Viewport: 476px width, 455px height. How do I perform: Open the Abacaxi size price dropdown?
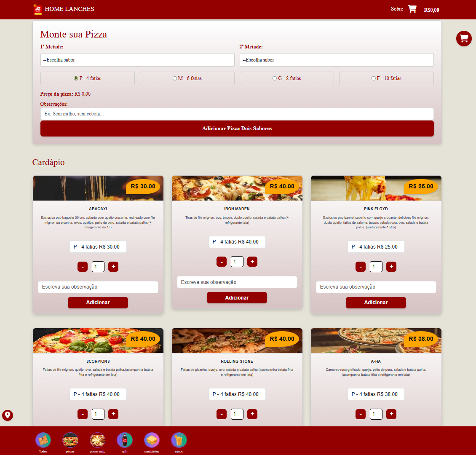pyautogui.click(x=98, y=247)
